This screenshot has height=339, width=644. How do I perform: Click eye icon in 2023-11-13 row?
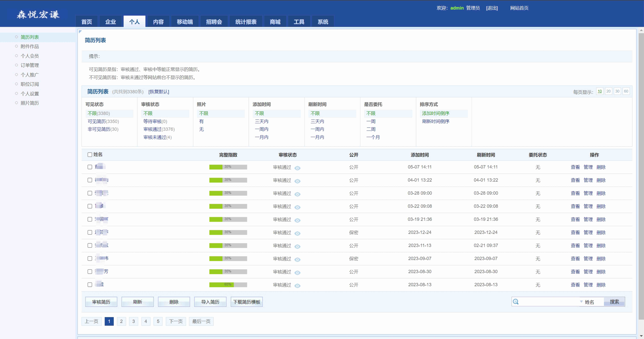click(297, 247)
